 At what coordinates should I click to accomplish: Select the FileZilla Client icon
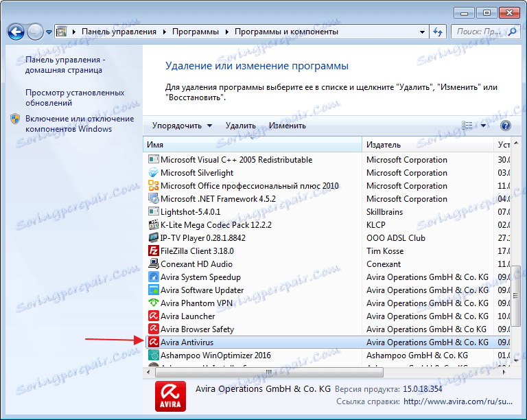click(153, 250)
